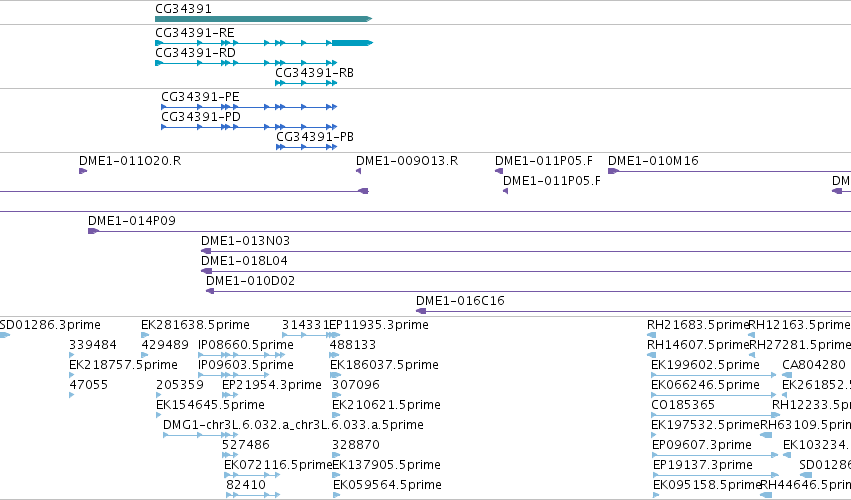Click the EP09607.3prime EST label
Viewport: 851px width, 500px height.
(702, 445)
